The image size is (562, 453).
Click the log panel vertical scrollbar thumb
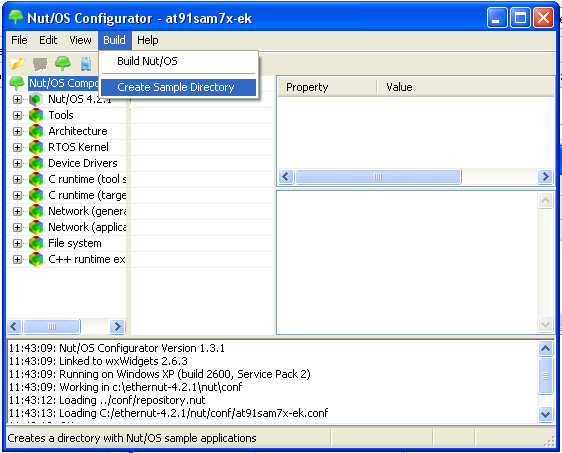point(546,376)
